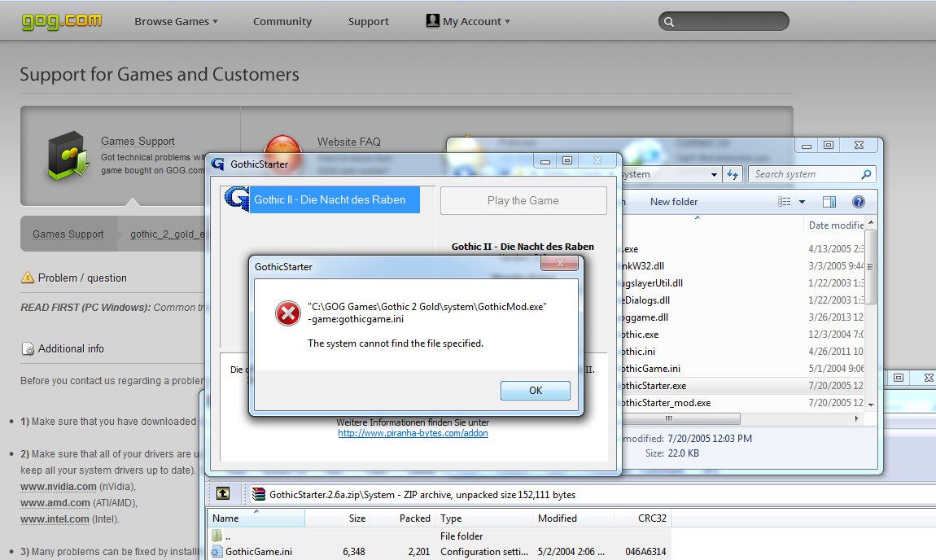
Task: Select the Games Support breadcrumb
Action: tap(68, 234)
